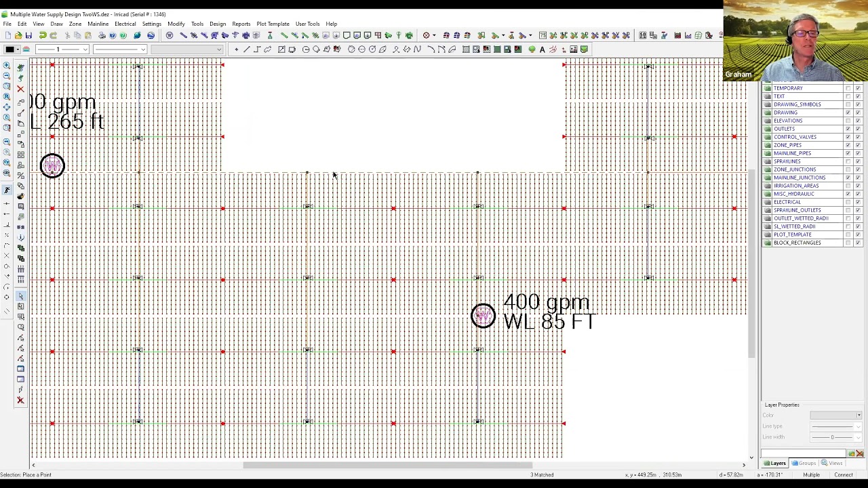This screenshot has height=488, width=868.
Task: Click the red X delete icon in left toolbar
Action: (20, 89)
